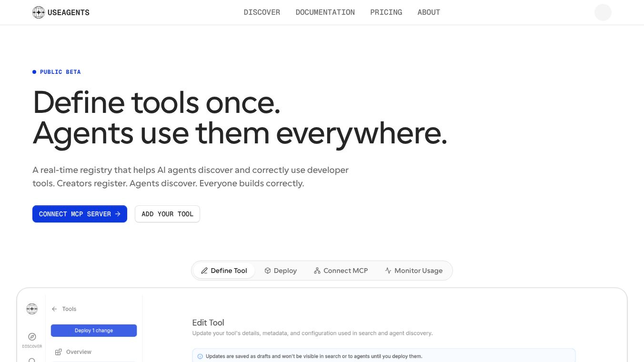644x362 pixels.
Task: Select the Overview grid icon
Action: tap(59, 352)
